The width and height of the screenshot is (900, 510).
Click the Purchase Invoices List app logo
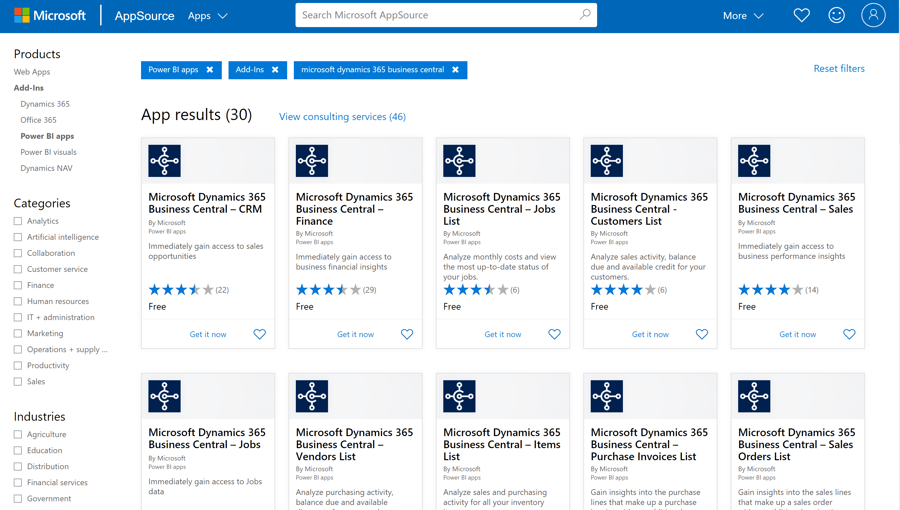[x=607, y=396]
